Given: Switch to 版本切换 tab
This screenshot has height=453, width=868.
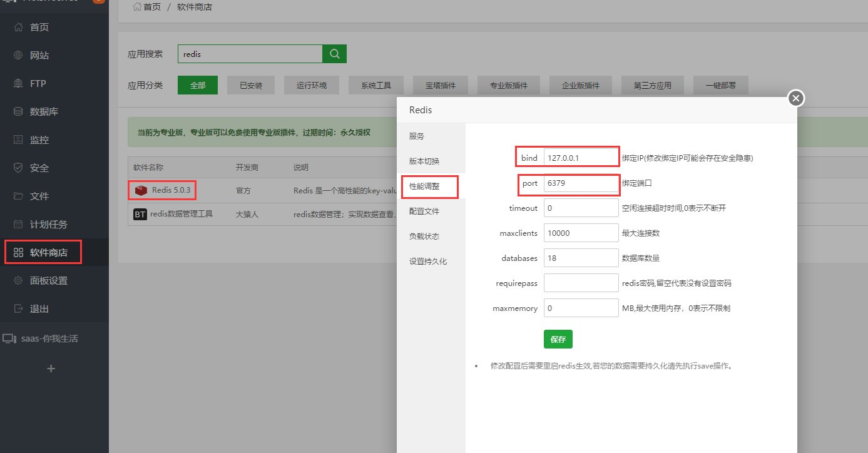Looking at the screenshot, I should [x=431, y=161].
